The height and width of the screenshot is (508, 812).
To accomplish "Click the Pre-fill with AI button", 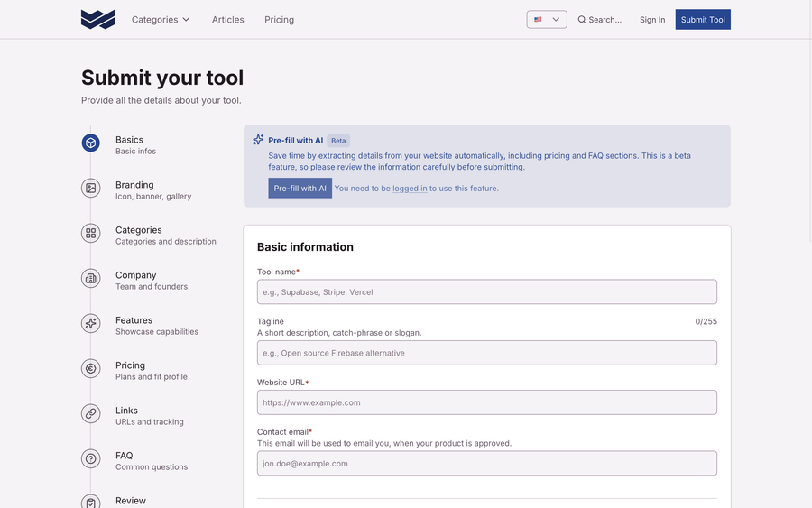I will click(300, 189).
